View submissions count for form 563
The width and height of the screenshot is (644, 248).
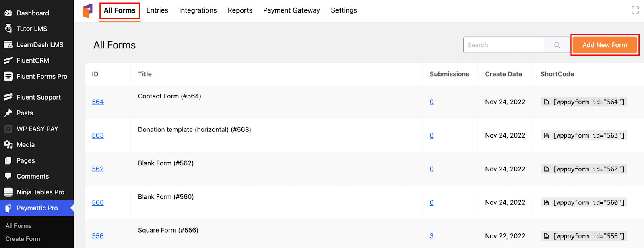click(x=431, y=135)
